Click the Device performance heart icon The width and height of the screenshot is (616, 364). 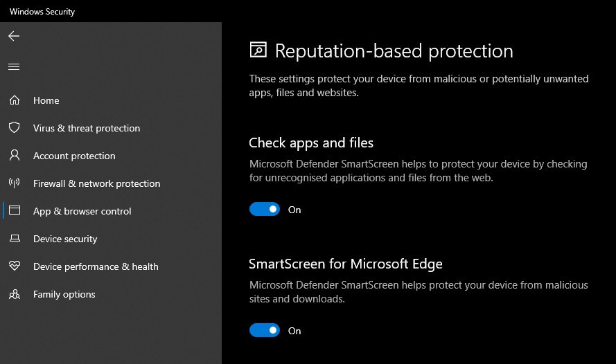(15, 266)
